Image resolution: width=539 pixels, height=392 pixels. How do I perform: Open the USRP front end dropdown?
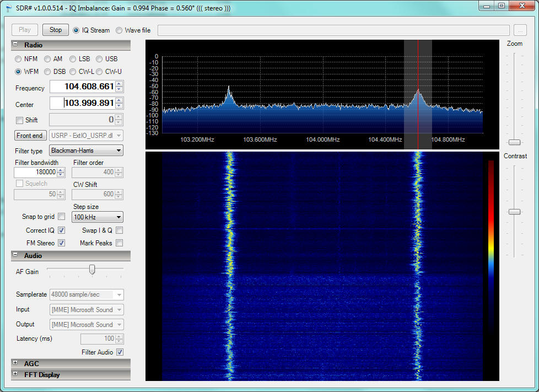point(86,136)
